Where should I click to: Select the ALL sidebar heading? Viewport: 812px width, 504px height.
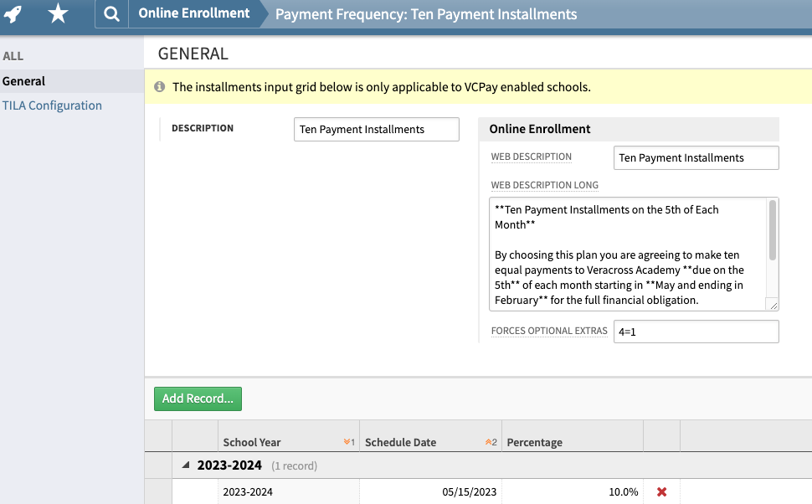[13, 56]
